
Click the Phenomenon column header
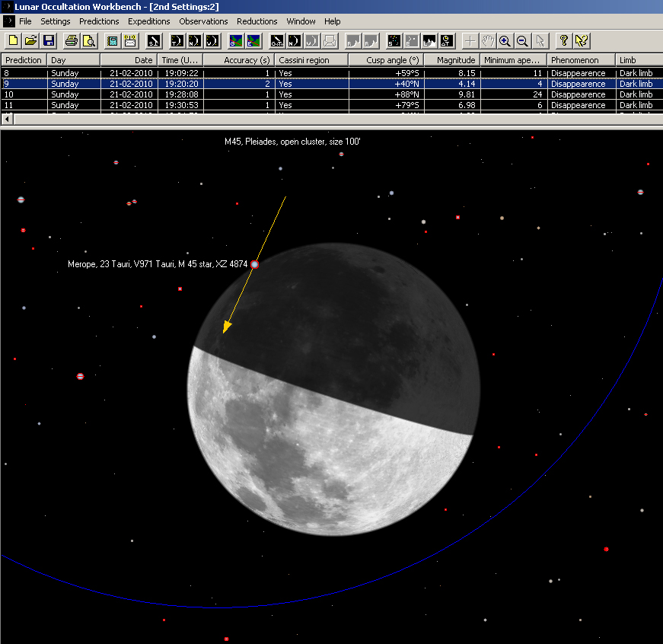point(581,60)
